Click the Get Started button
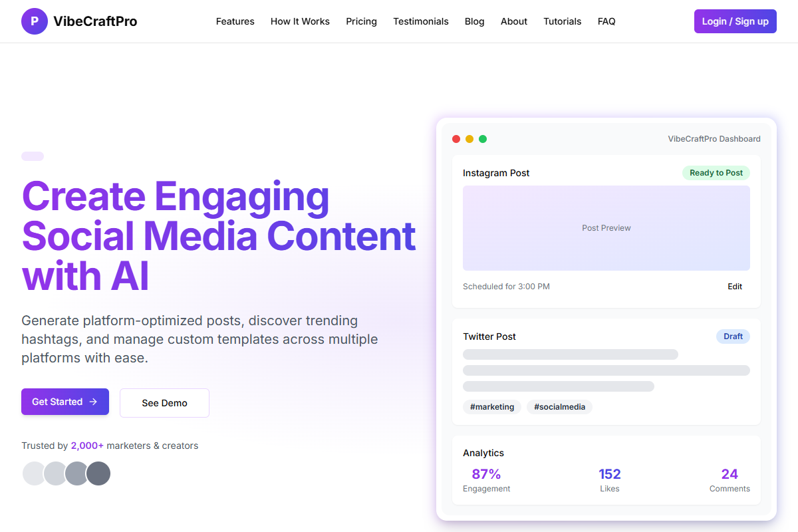Image resolution: width=798 pixels, height=532 pixels. tap(65, 402)
